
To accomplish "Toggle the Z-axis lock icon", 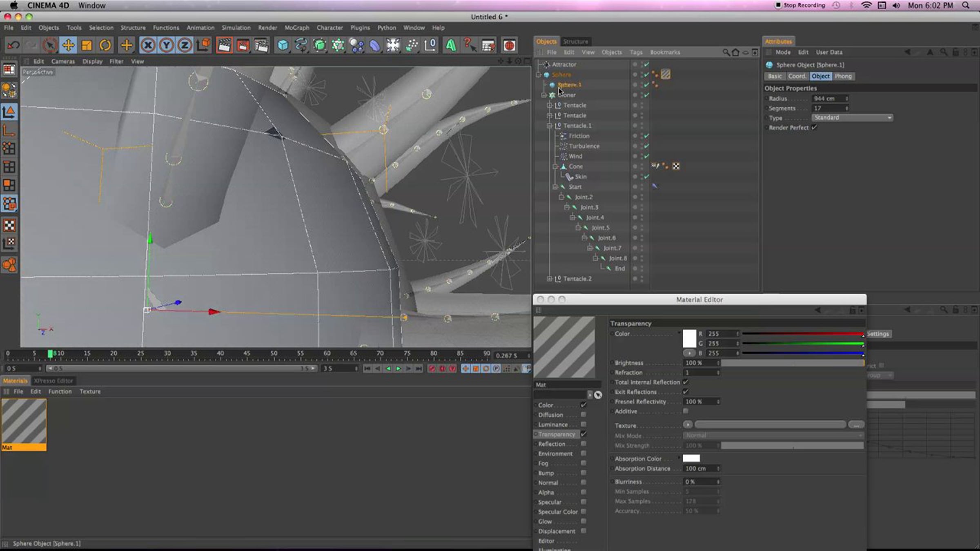I will coord(185,45).
